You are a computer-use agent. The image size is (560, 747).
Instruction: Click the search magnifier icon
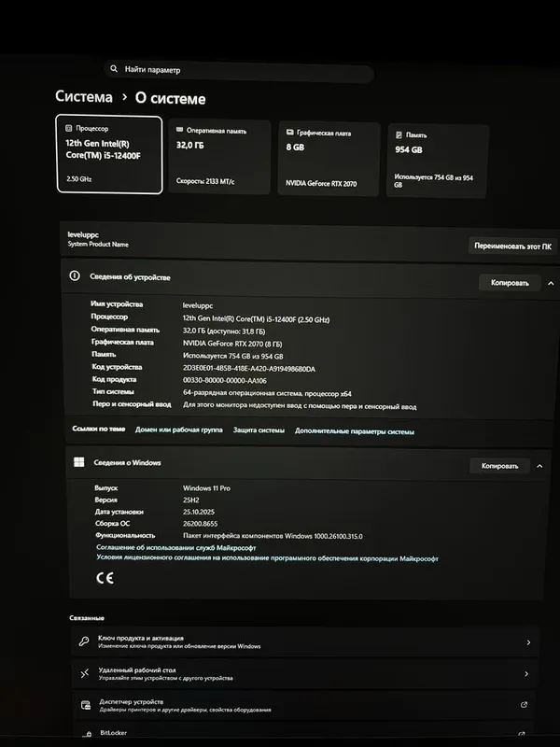114,68
